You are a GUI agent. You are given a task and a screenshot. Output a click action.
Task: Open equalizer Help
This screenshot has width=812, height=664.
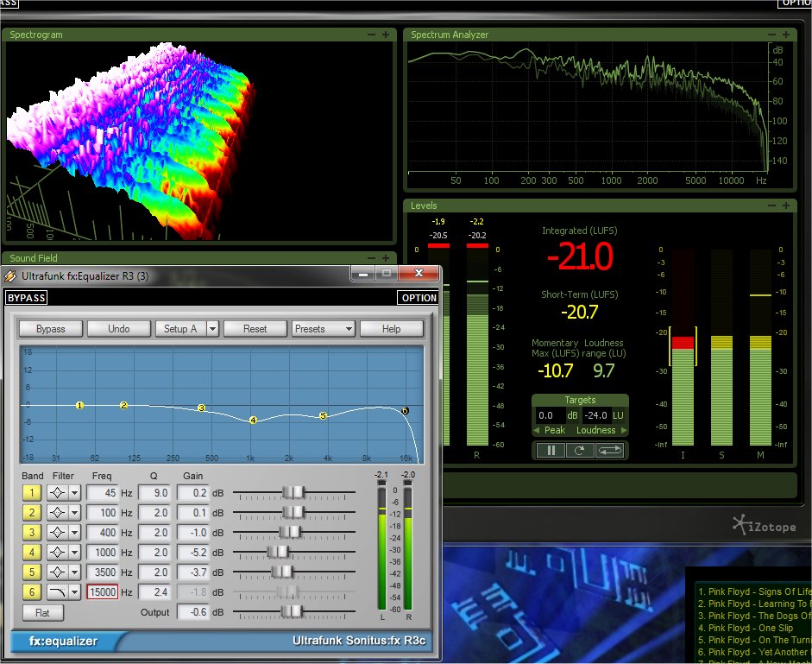(x=392, y=329)
